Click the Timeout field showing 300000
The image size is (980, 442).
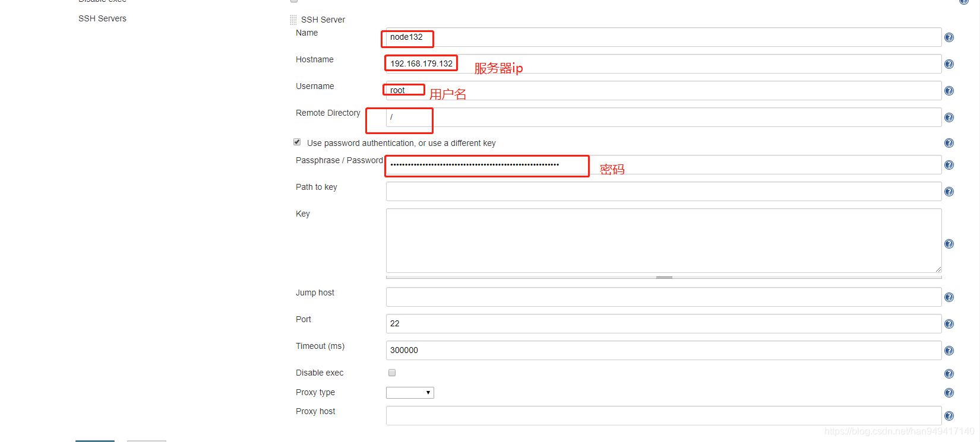click(x=663, y=351)
